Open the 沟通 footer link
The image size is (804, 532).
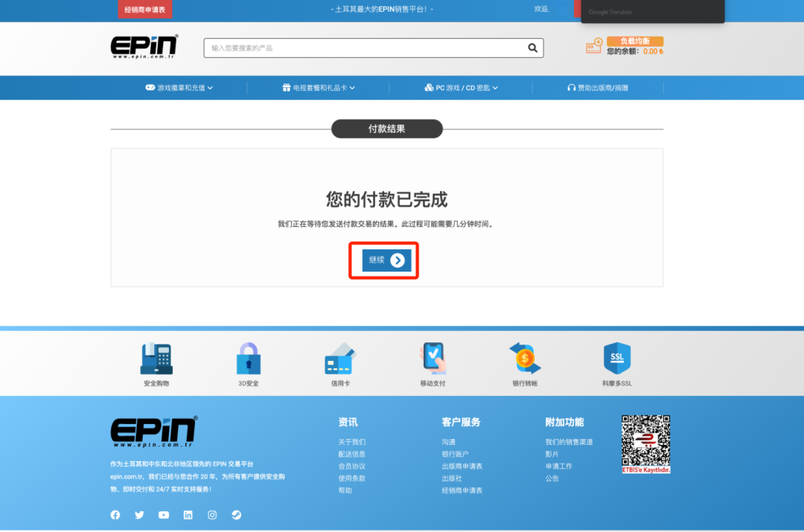click(x=449, y=442)
